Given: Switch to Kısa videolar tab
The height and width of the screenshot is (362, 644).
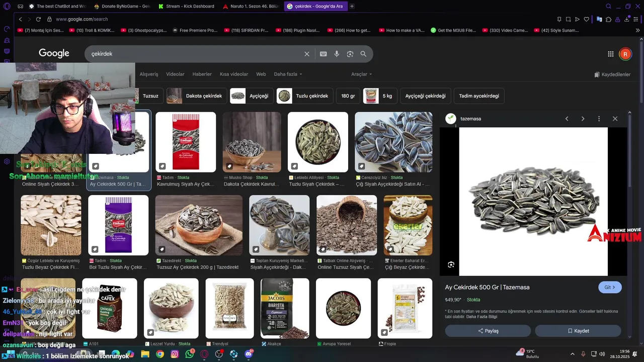Looking at the screenshot, I should tap(234, 74).
